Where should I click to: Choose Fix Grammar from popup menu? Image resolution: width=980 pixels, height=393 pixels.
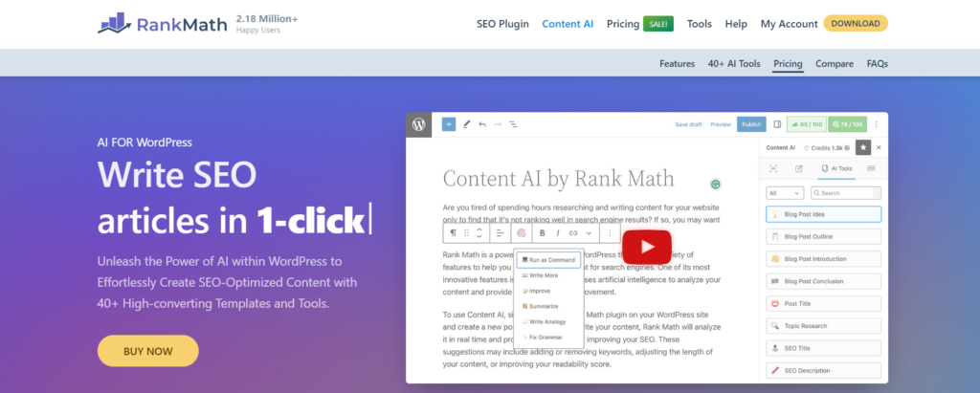[x=542, y=338]
